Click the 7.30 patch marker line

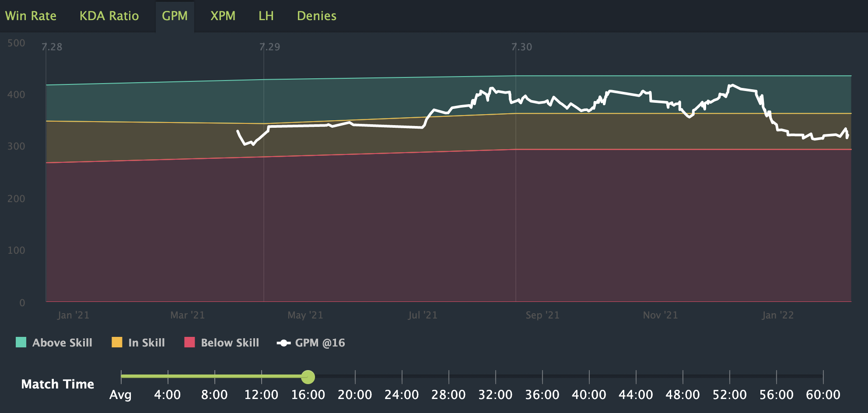tap(516, 175)
